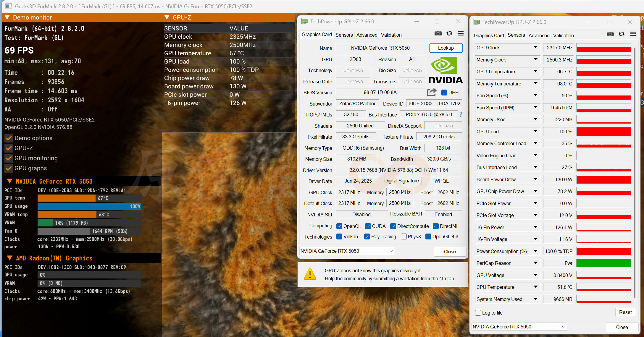Click GPU-Z warning triangle icon
The width and height of the screenshot is (644, 337).
point(310,274)
